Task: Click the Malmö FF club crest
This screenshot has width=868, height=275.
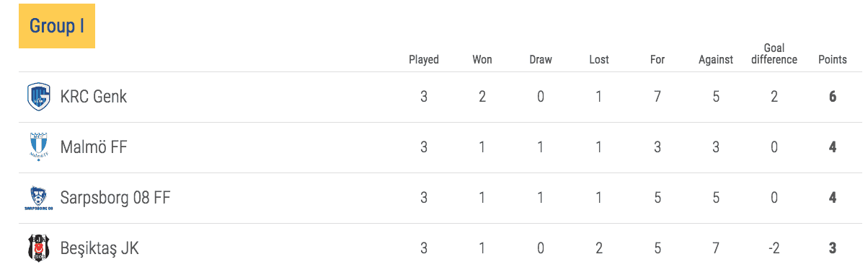Action: pyautogui.click(x=38, y=147)
